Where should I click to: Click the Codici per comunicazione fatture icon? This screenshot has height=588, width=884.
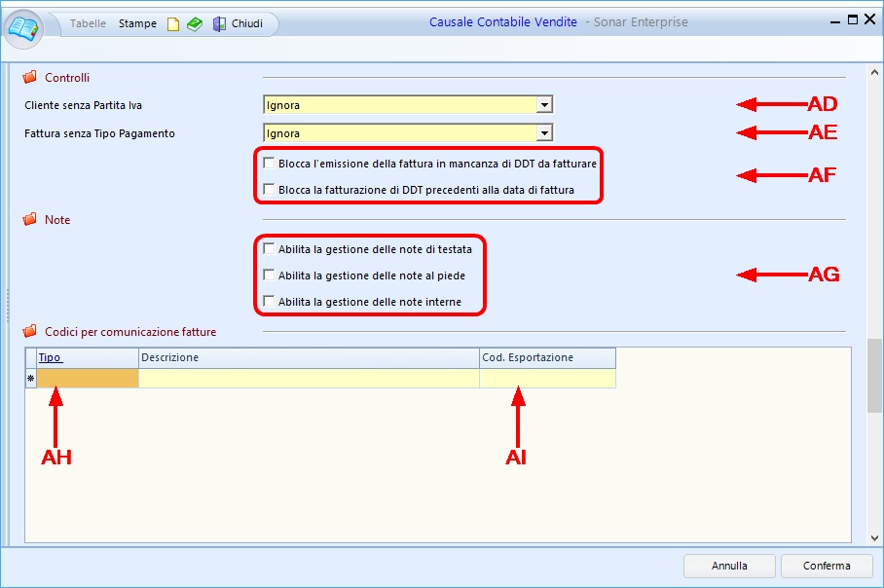pyautogui.click(x=29, y=332)
